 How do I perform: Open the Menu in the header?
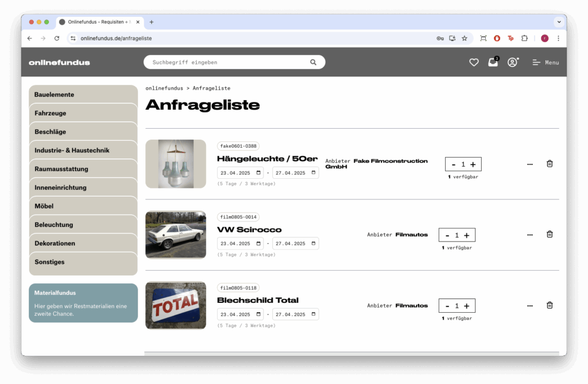546,62
